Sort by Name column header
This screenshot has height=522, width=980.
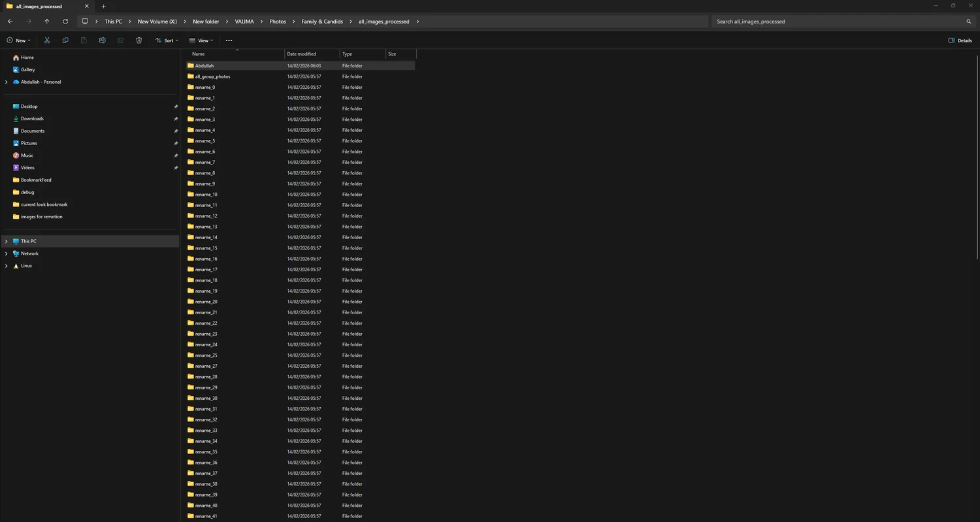236,54
